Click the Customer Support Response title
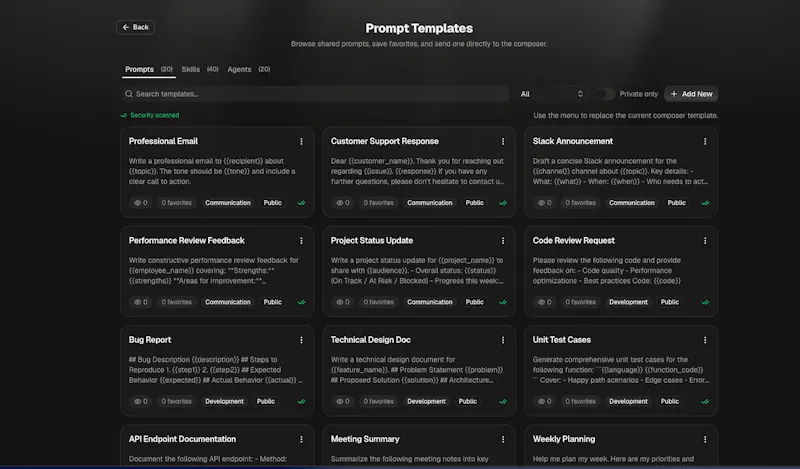The image size is (800, 469). (x=385, y=141)
